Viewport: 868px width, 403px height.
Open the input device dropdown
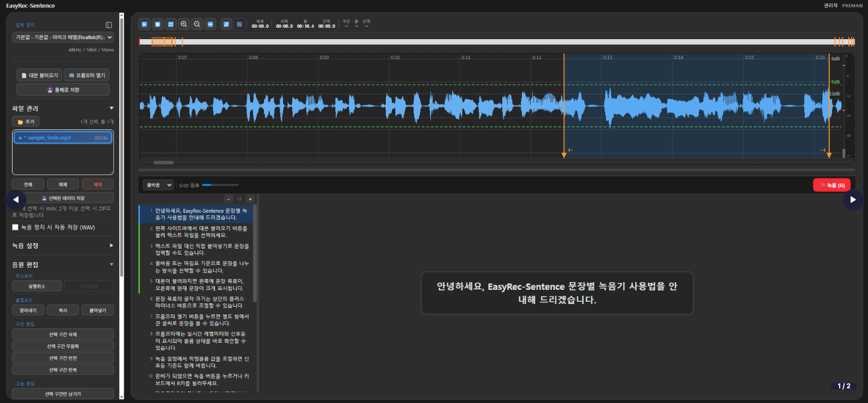pyautogui.click(x=63, y=38)
